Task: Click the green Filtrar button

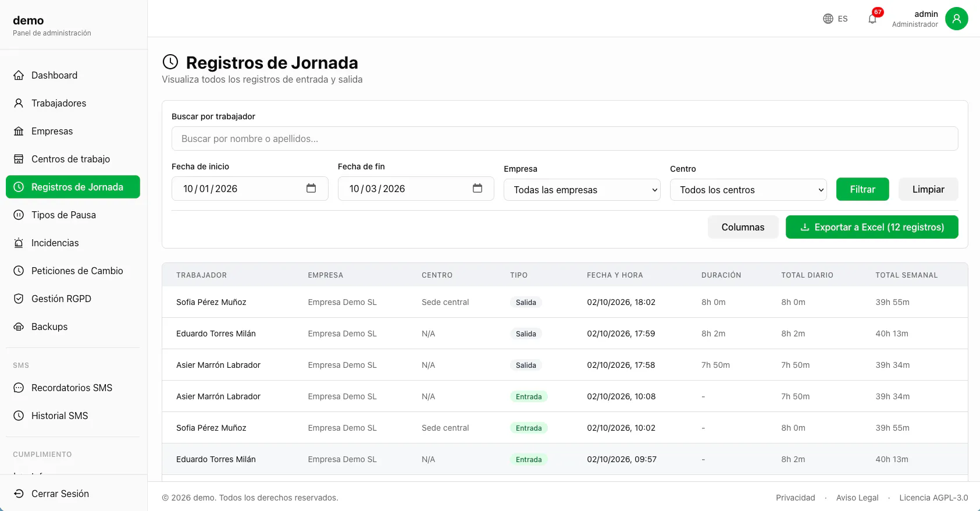Action: coord(863,189)
